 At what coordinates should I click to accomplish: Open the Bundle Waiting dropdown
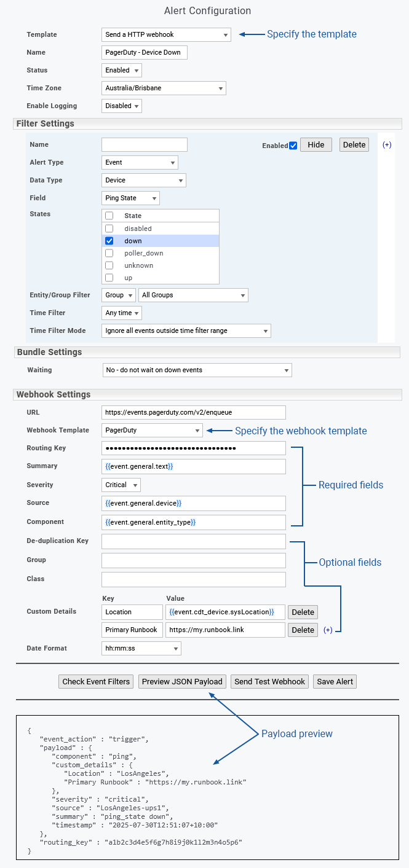click(197, 370)
